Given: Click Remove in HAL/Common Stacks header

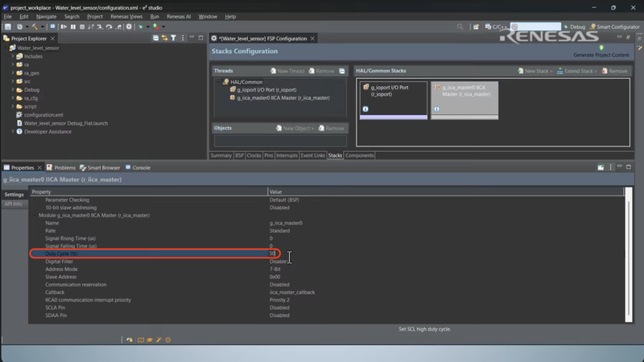Looking at the screenshot, I should [614, 71].
